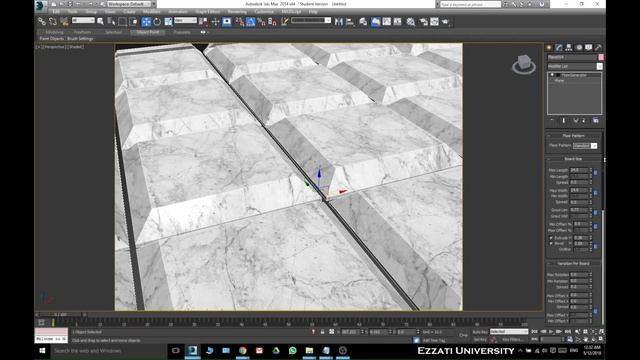
Task: Open the Render Setup dialog
Action: pos(423,22)
